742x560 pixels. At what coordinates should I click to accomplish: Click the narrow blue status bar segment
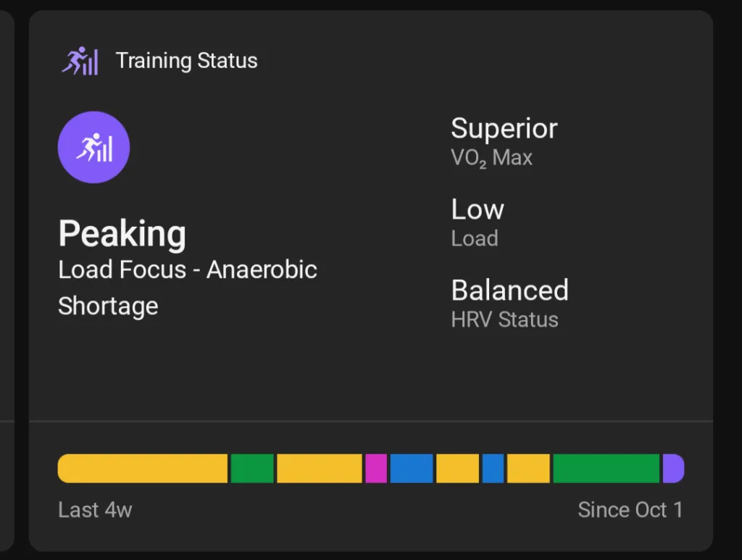[493, 469]
